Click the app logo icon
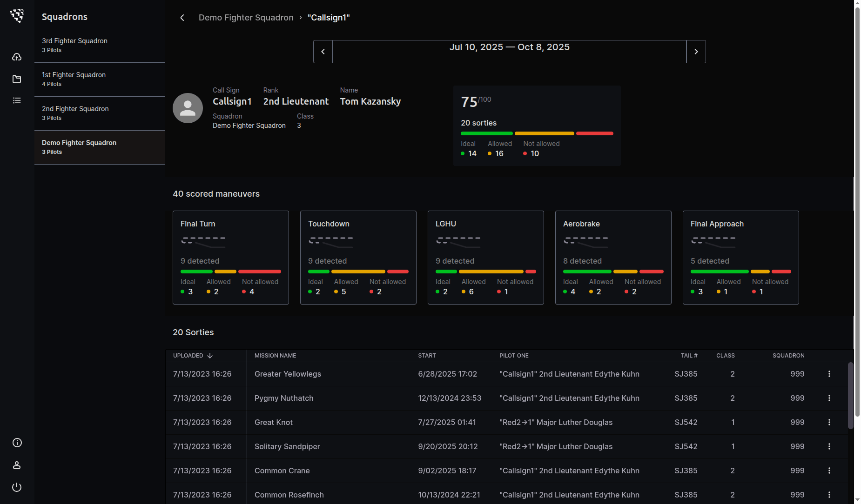The width and height of the screenshot is (861, 504). (17, 16)
